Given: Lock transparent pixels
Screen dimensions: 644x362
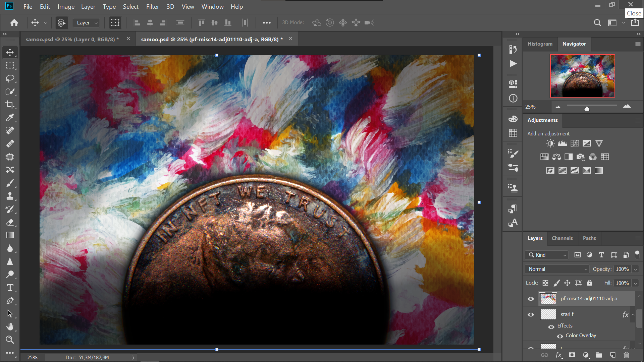Looking at the screenshot, I should [545, 283].
